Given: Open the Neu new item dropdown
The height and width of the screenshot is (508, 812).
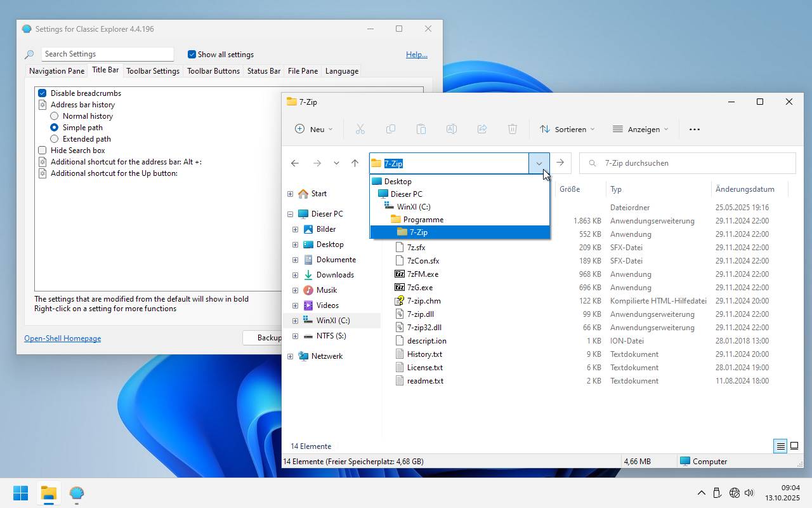Looking at the screenshot, I should point(314,129).
